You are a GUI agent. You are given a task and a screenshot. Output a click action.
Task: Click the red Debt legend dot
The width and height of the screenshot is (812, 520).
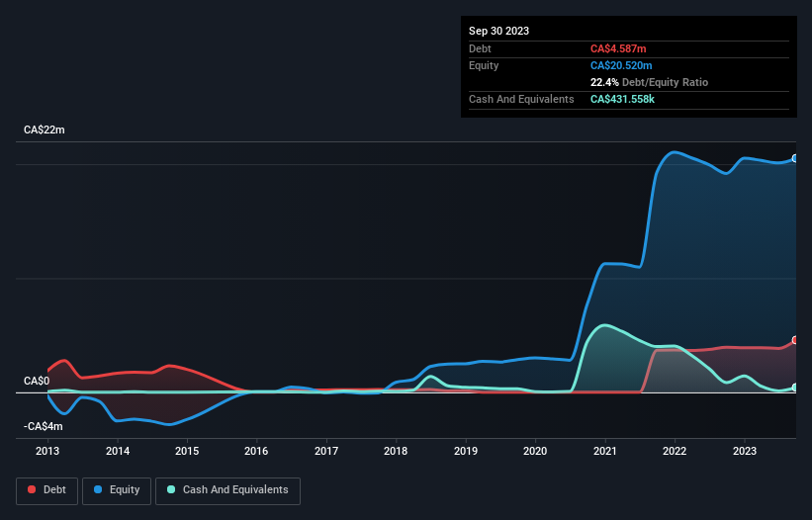(32, 489)
